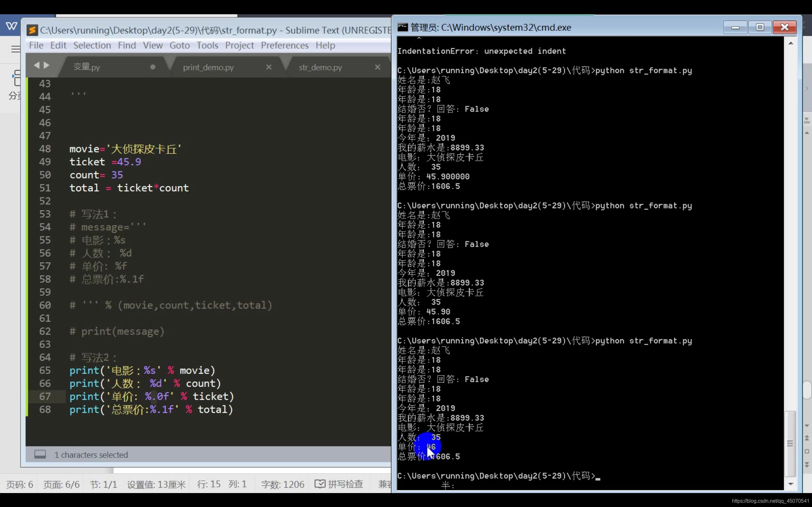Click the WPS logo icon
The image size is (812, 507).
tap(11, 26)
